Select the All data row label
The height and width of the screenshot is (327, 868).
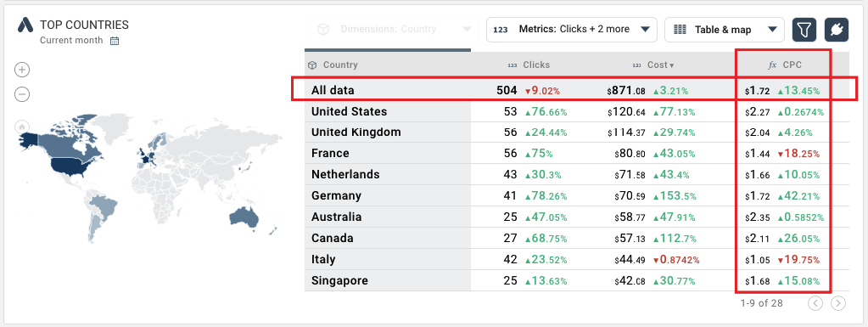click(x=333, y=90)
